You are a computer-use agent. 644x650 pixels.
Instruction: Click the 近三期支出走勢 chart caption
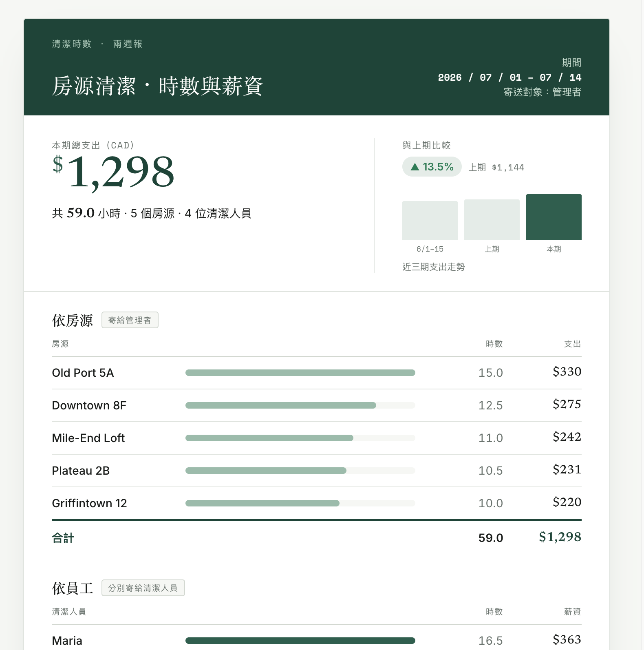tap(434, 267)
